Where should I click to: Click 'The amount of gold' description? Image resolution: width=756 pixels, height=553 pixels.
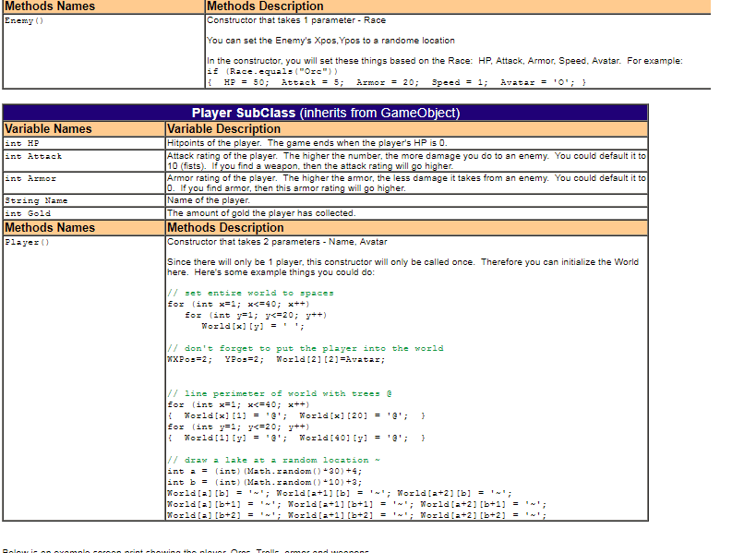261,213
